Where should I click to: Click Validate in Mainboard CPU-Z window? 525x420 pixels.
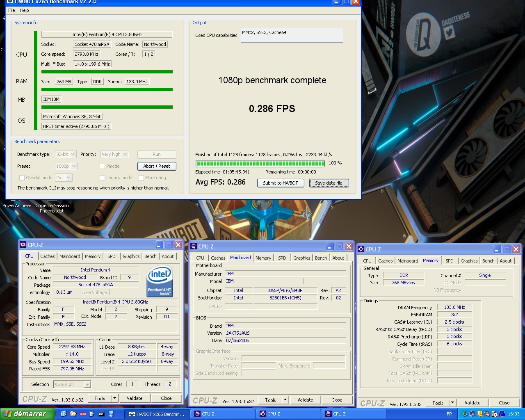pyautogui.click(x=305, y=400)
